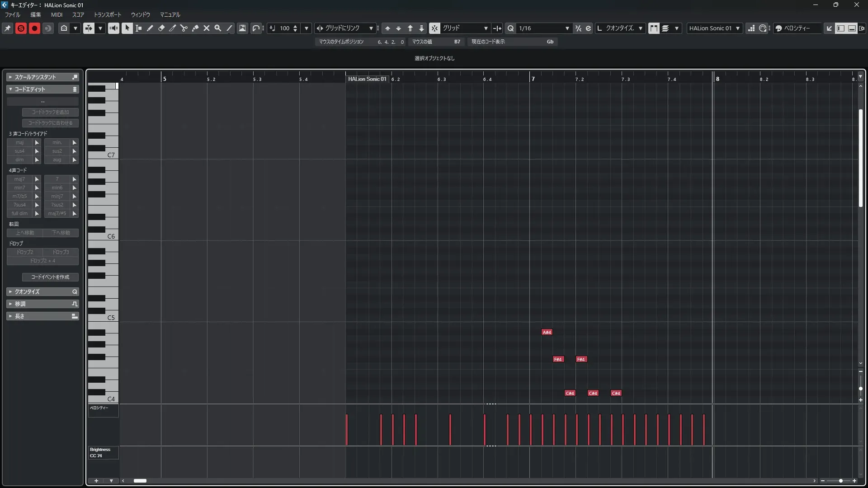
Task: Click the horizontal zoom slider handle
Action: (x=840, y=481)
